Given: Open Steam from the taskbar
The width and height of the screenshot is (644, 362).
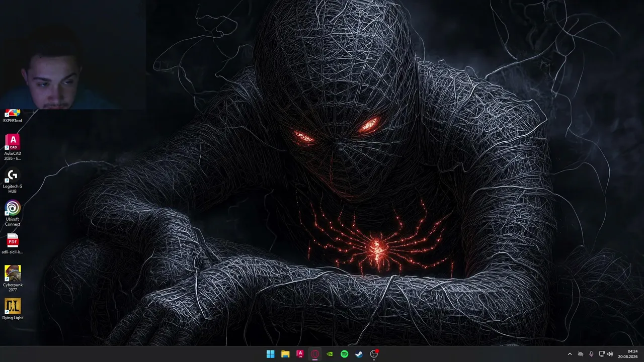Looking at the screenshot, I should pos(359,354).
